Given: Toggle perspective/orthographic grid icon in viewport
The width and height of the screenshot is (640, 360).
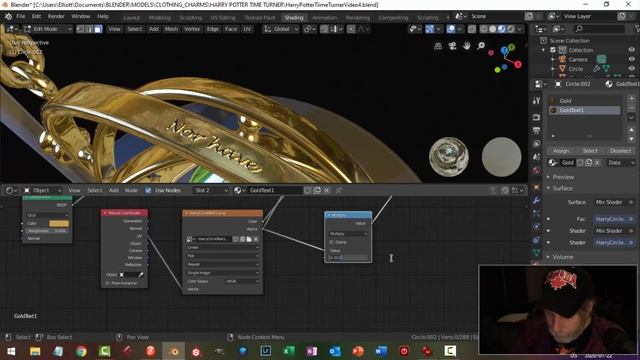Looking at the screenshot, I should coord(438,46).
